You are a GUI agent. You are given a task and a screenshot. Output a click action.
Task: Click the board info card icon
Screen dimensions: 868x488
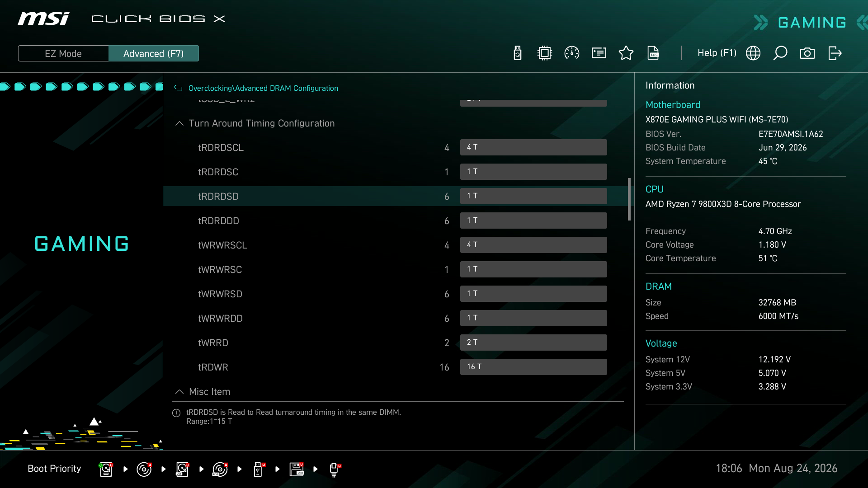599,53
